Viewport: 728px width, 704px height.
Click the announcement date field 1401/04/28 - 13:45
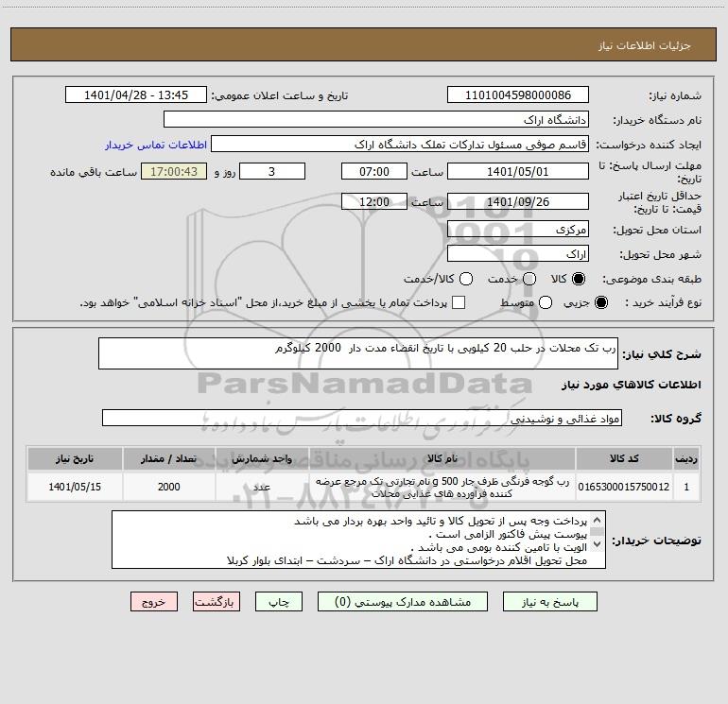tap(135, 95)
